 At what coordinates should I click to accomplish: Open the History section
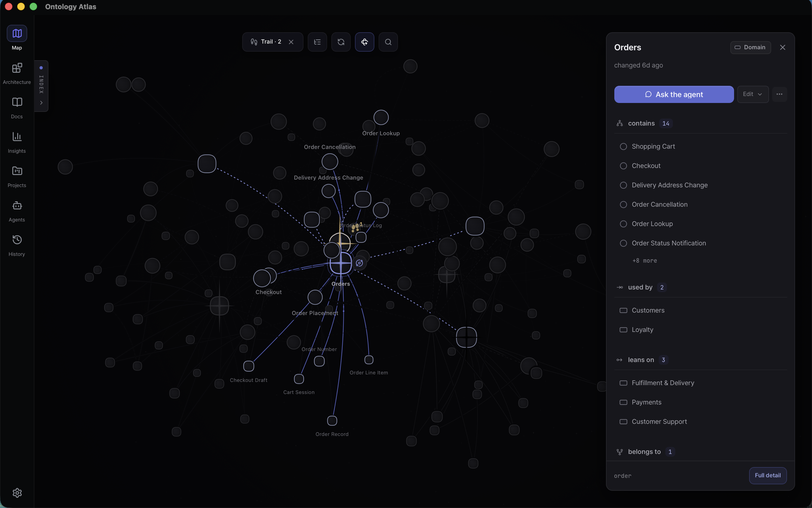(17, 245)
